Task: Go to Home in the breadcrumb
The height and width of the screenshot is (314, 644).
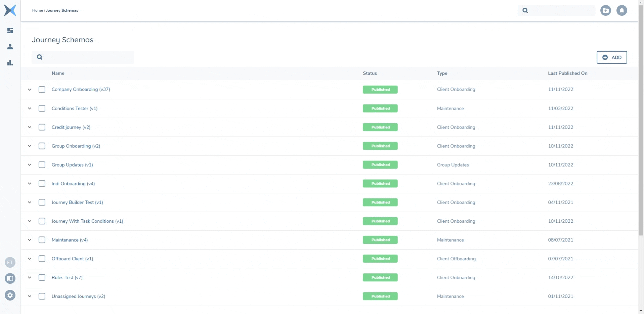Action: pyautogui.click(x=37, y=10)
